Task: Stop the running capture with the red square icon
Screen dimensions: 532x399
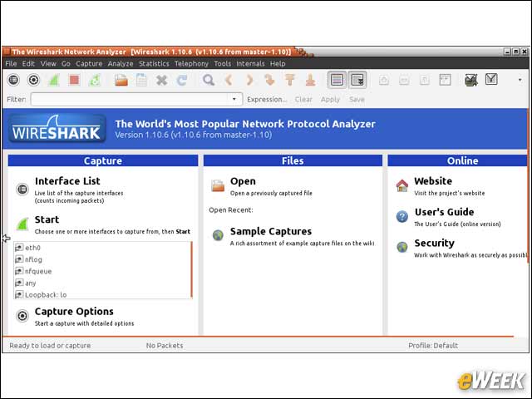Action: (74, 80)
